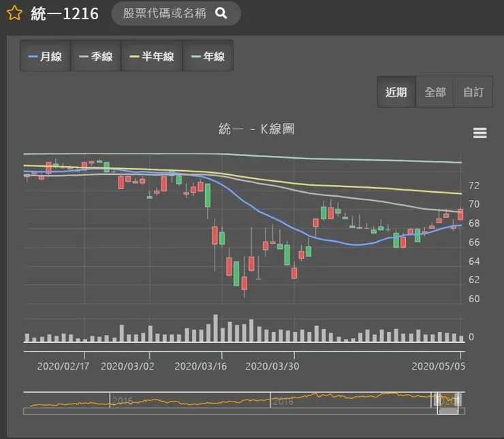Click the 2018 marker in navigator timeline
The image size is (504, 439).
point(283,402)
